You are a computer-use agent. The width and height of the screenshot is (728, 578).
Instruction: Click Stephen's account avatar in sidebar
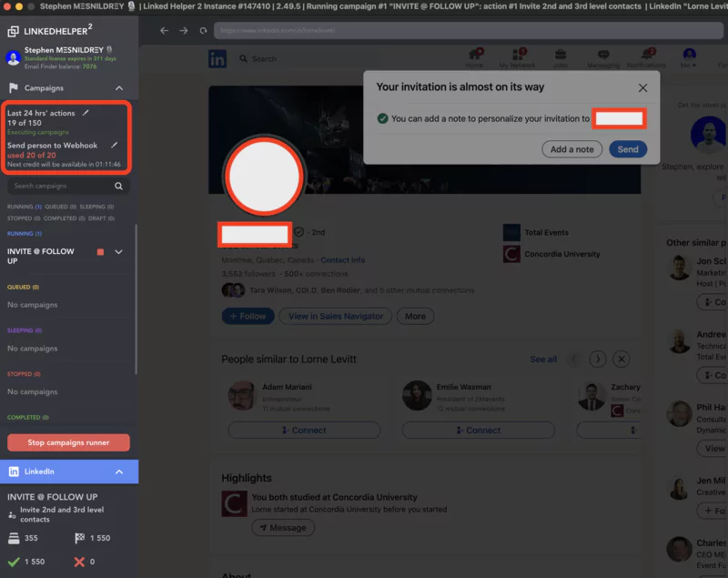tap(13, 58)
